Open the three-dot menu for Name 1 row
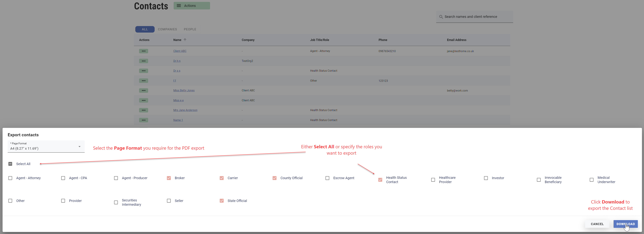644x234 pixels. [x=144, y=120]
